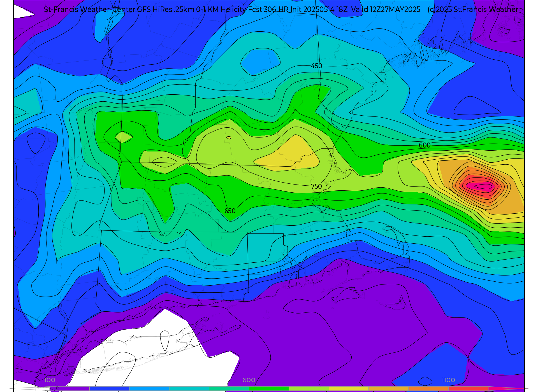Click the colorbar label 1100
538x392 pixels.
pos(448,380)
